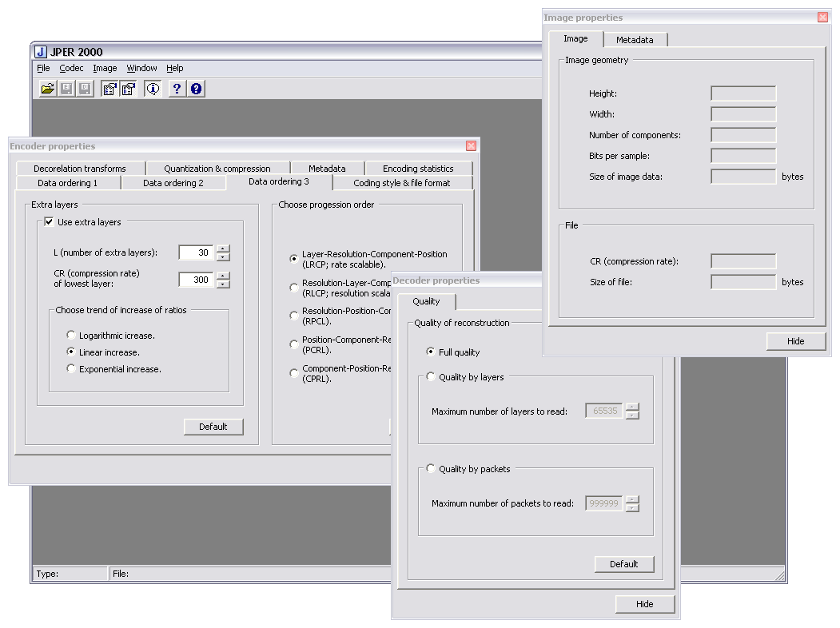Image resolution: width=840 pixels, height=628 pixels.
Task: Toggle the Image properties info icon
Action: [x=153, y=89]
